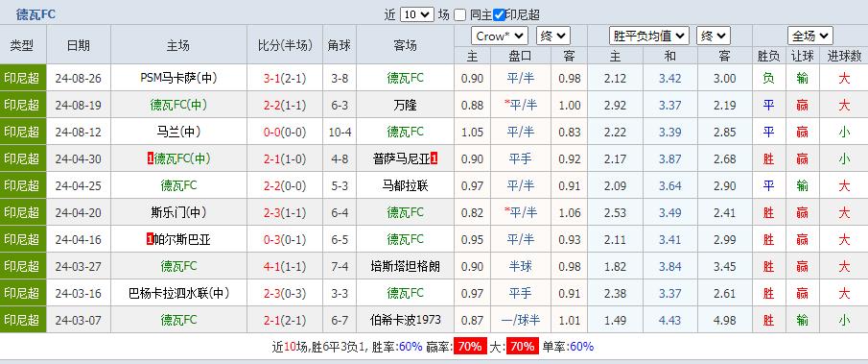The image size is (868, 364).
Task: Click the date 24-04-16
Action: tap(78, 239)
